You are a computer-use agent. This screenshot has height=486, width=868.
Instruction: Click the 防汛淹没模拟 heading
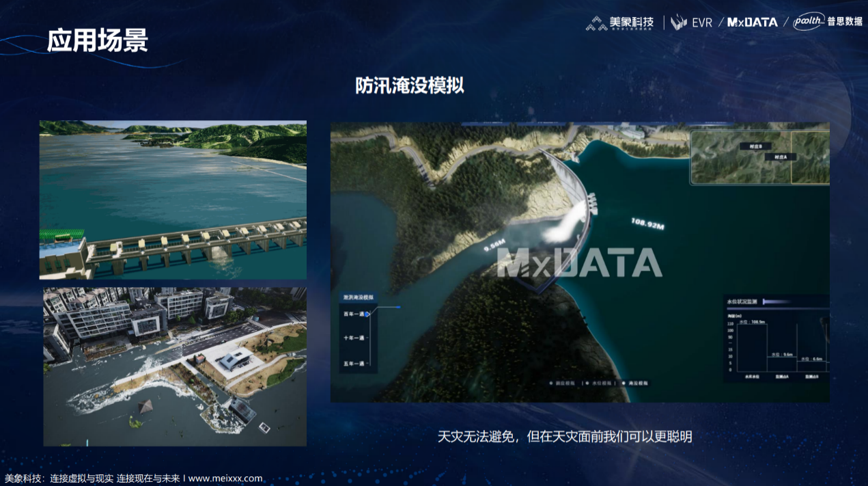click(x=410, y=85)
